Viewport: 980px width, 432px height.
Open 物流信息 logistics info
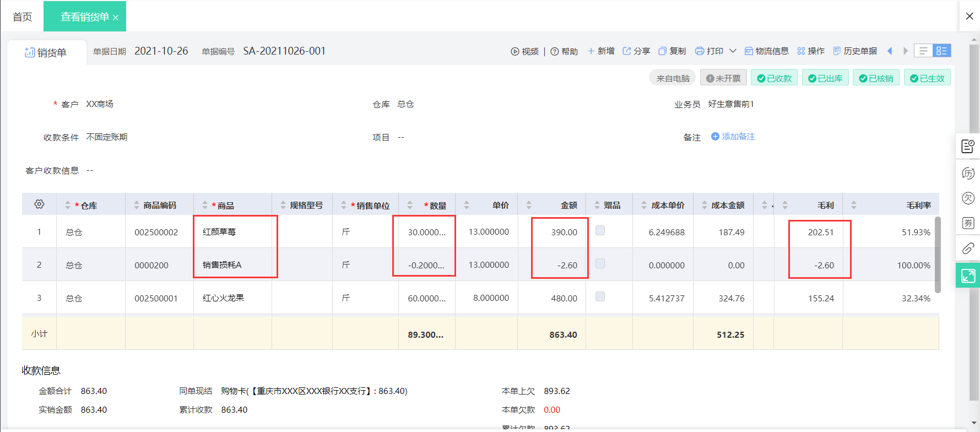[x=766, y=51]
